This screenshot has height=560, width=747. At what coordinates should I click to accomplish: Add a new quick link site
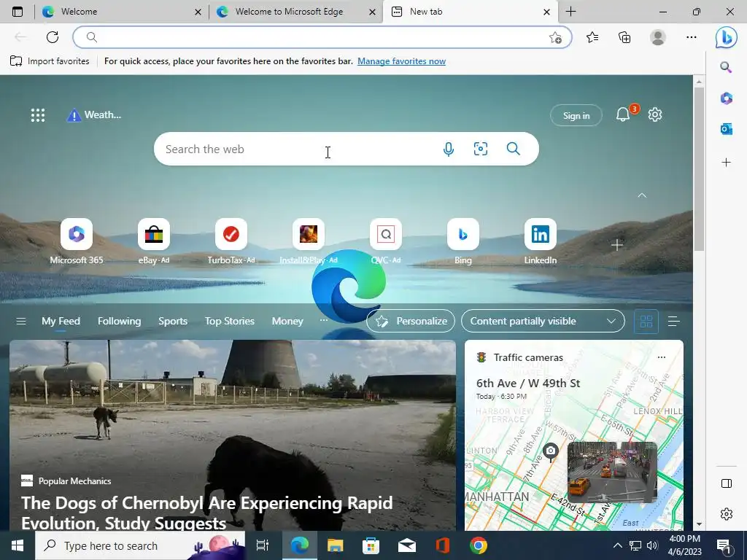pos(617,245)
